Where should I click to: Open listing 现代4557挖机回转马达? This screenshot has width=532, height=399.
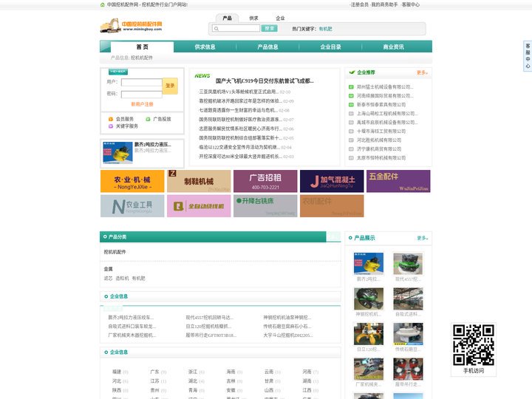[x=209, y=318]
